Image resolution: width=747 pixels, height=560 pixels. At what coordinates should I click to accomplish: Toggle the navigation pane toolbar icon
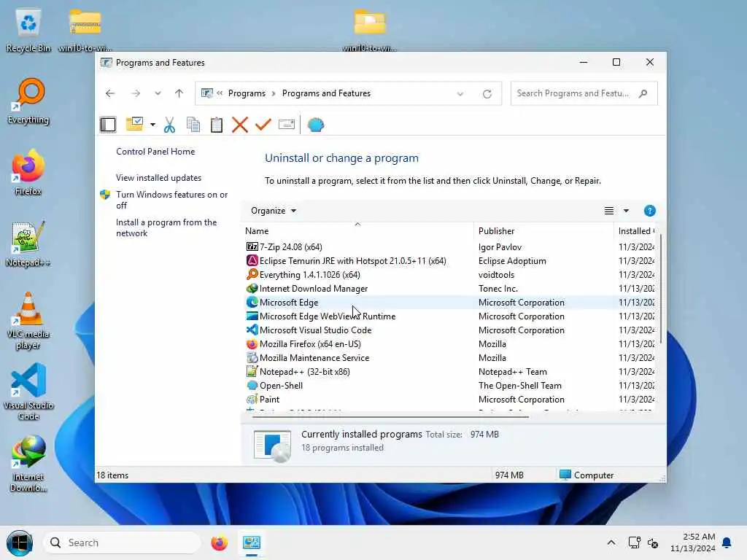108,125
